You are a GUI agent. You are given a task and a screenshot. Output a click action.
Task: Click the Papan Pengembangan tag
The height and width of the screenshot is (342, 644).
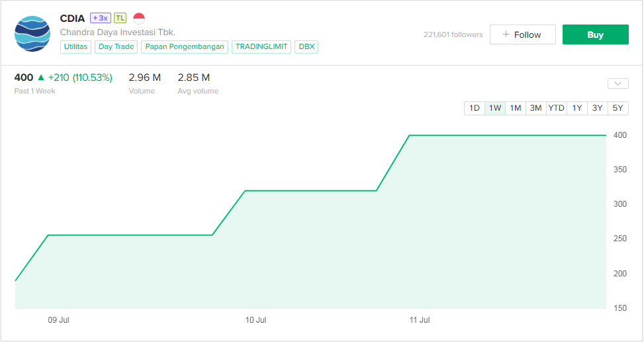[x=185, y=47]
